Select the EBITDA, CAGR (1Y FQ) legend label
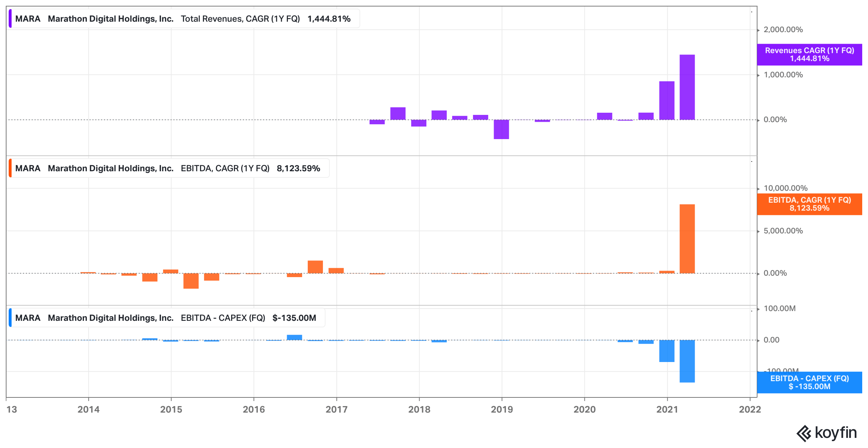This screenshot has width=868, height=448. click(x=225, y=168)
